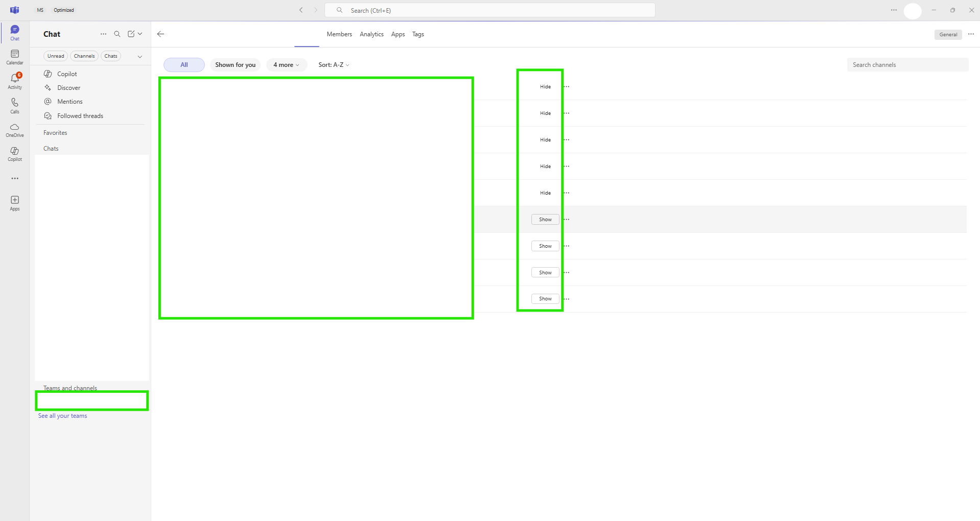Navigate back in history arrow
The width and height of the screenshot is (980, 521).
(x=301, y=10)
